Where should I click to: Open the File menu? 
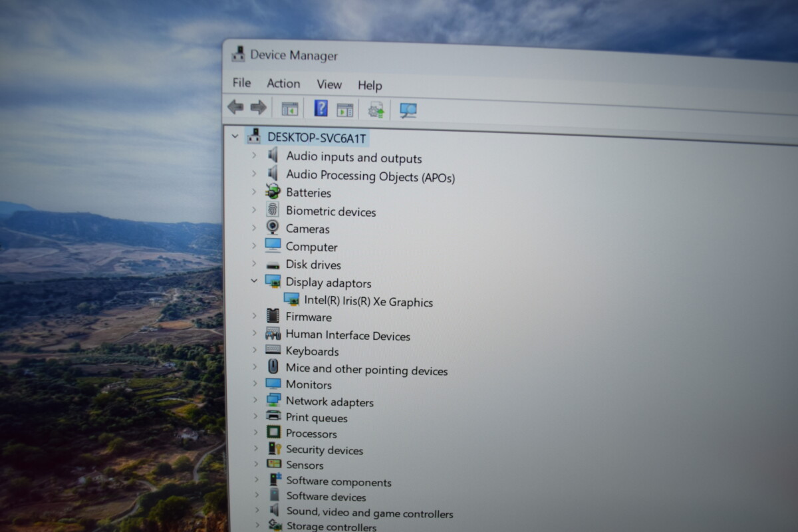pos(241,82)
